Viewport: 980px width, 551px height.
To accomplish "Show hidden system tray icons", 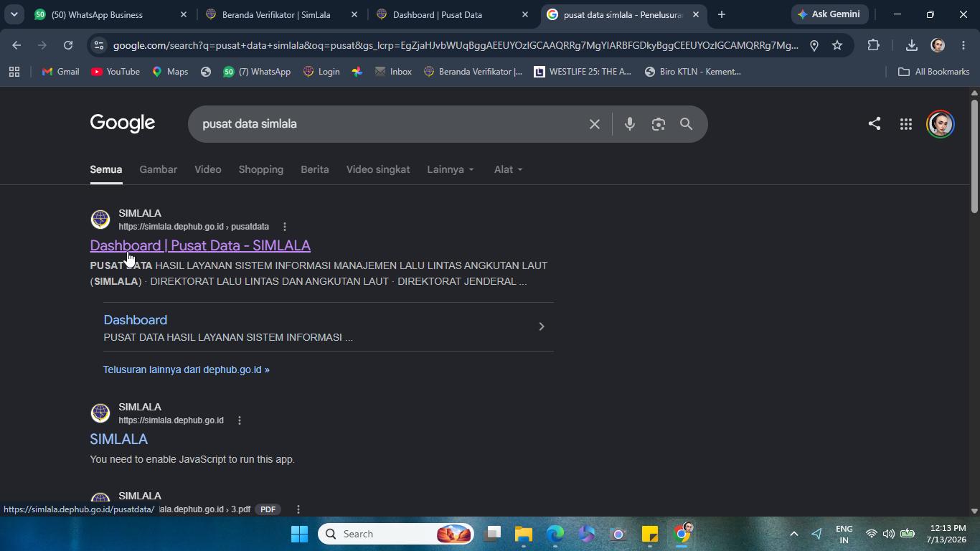I will pos(793,534).
